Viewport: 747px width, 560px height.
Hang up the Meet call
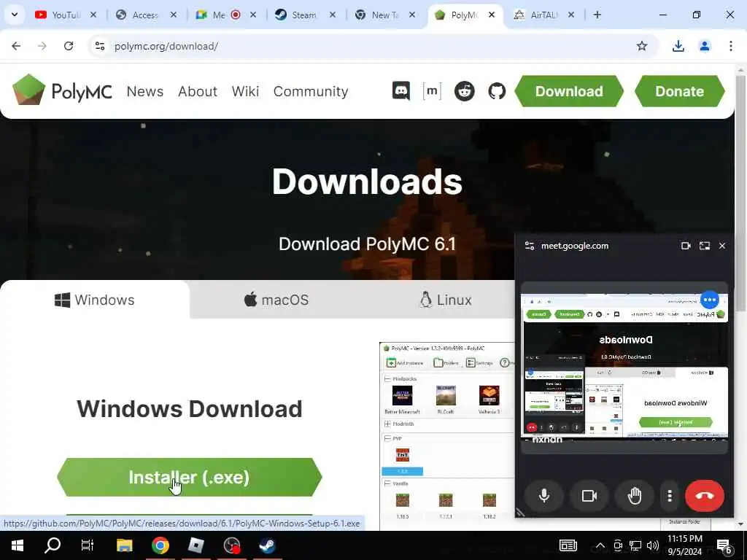click(704, 496)
